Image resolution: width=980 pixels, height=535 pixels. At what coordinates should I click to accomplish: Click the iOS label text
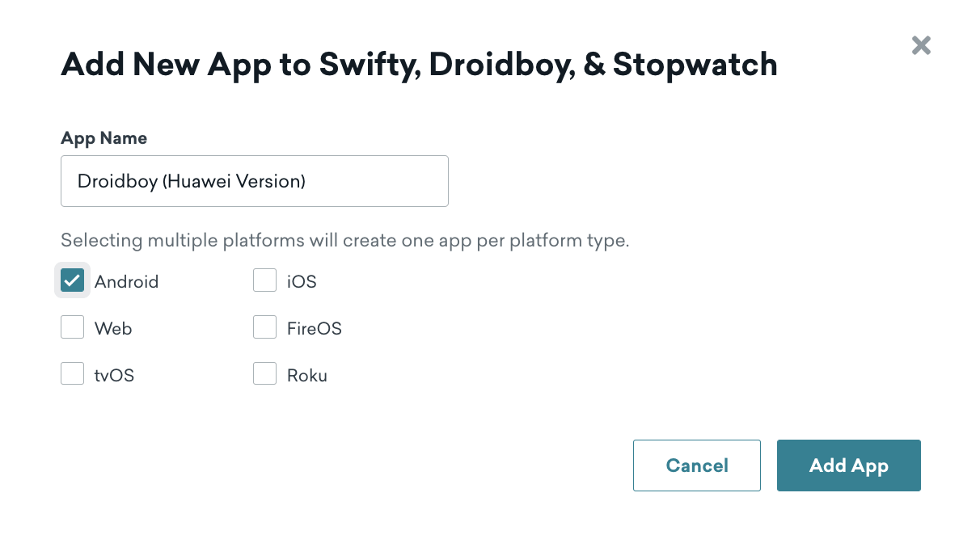coord(302,282)
